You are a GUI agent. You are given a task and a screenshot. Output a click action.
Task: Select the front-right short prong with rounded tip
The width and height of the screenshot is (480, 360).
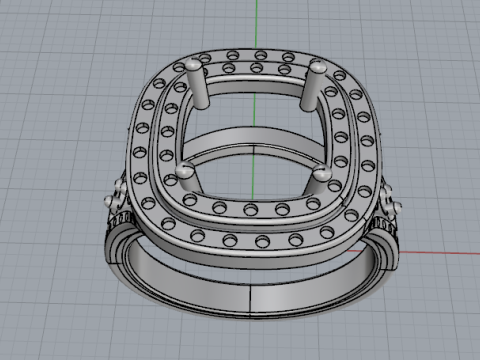tap(319, 179)
